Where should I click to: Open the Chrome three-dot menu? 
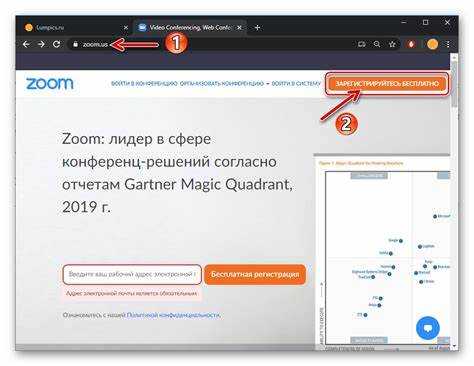pos(448,44)
